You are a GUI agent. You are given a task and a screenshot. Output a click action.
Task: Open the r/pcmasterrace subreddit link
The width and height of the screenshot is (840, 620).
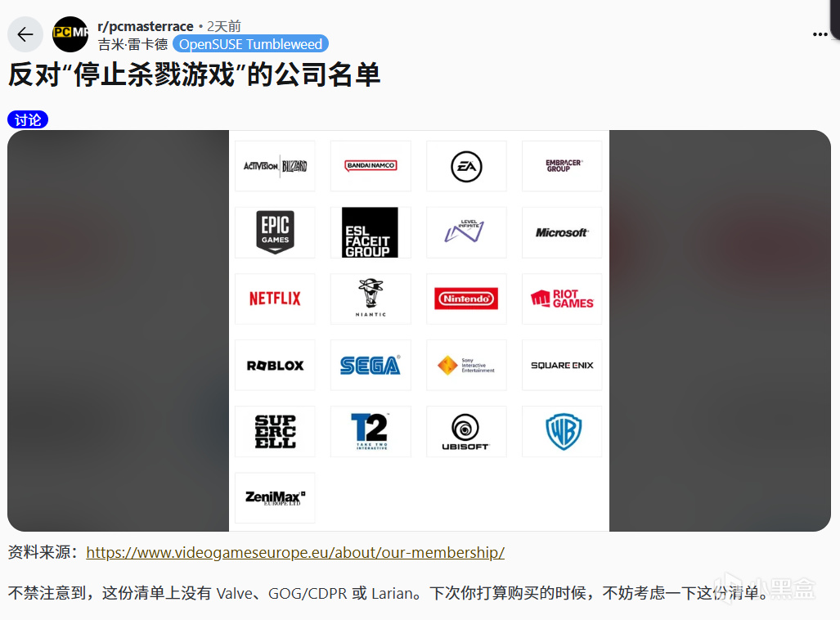(x=145, y=26)
